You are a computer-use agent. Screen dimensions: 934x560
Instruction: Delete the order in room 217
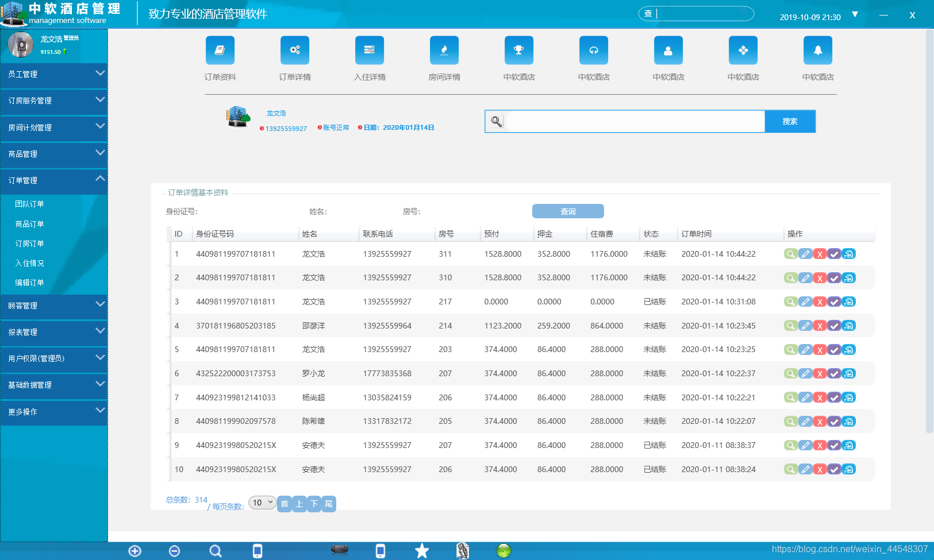click(x=820, y=302)
